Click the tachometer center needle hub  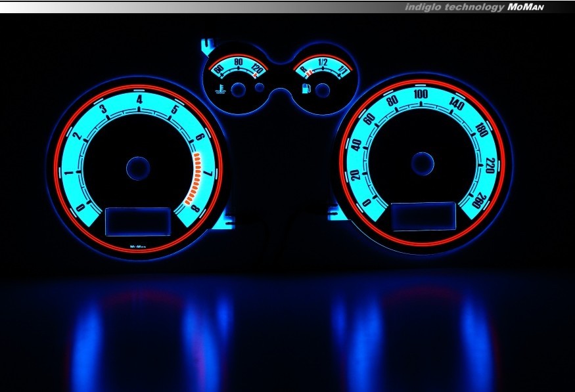coord(138,168)
